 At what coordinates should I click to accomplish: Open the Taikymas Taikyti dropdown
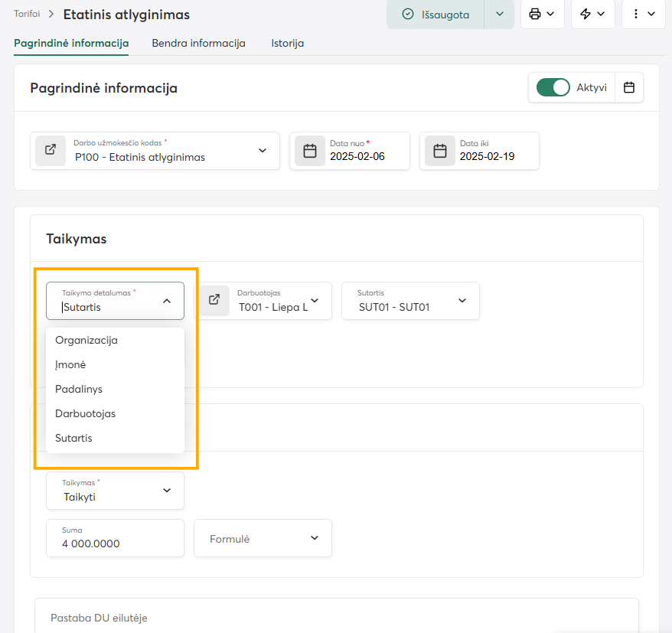pos(115,491)
